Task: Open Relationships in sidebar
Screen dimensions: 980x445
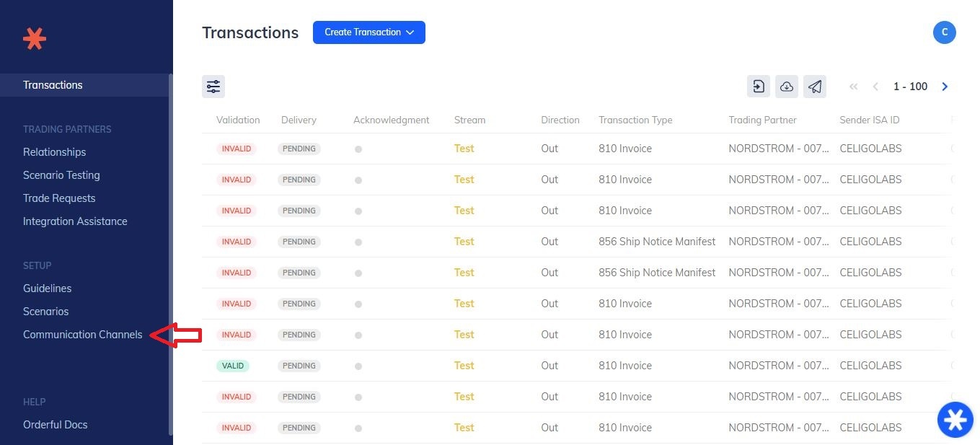Action: 54,152
